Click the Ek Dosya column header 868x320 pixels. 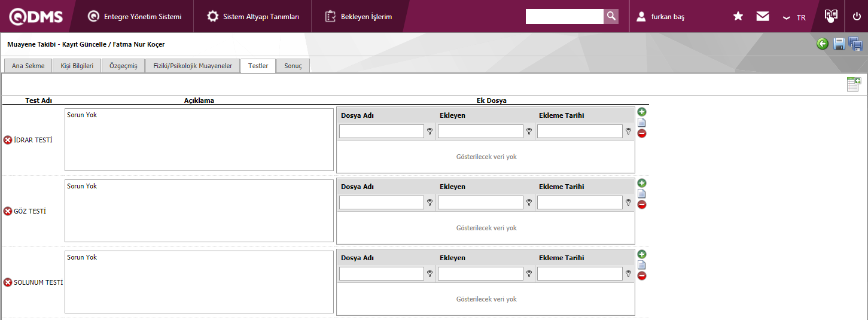pos(491,100)
